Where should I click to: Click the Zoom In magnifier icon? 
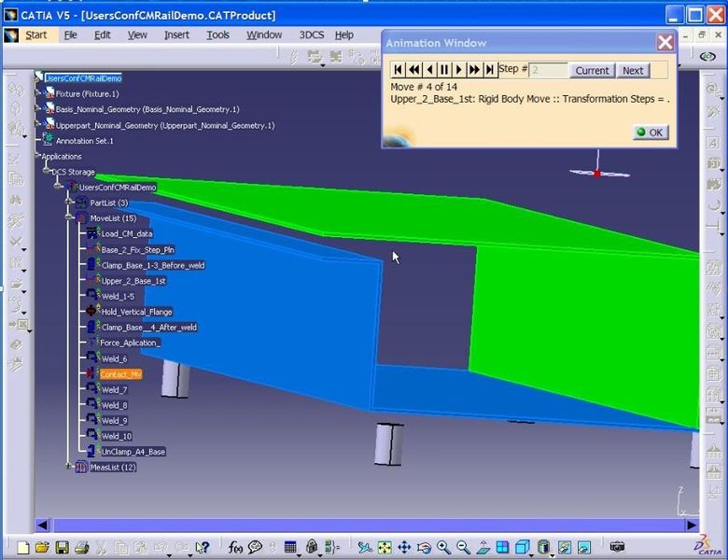(443, 548)
